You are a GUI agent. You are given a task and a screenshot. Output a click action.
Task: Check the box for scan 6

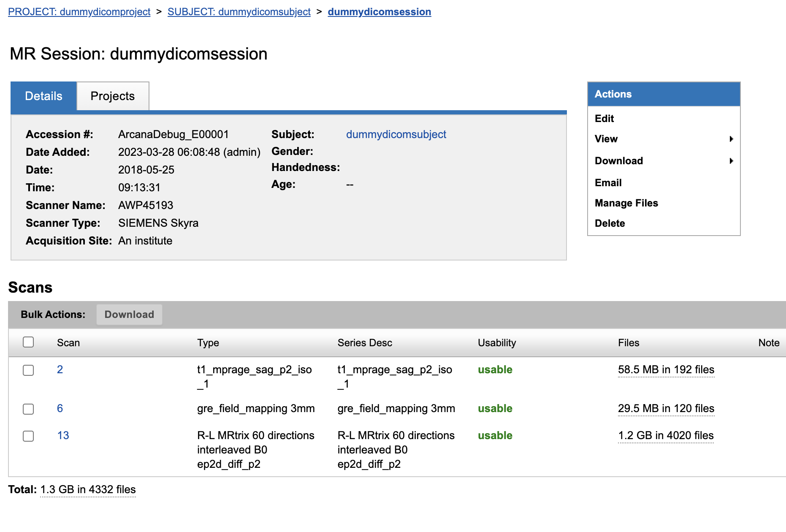pyautogui.click(x=28, y=409)
